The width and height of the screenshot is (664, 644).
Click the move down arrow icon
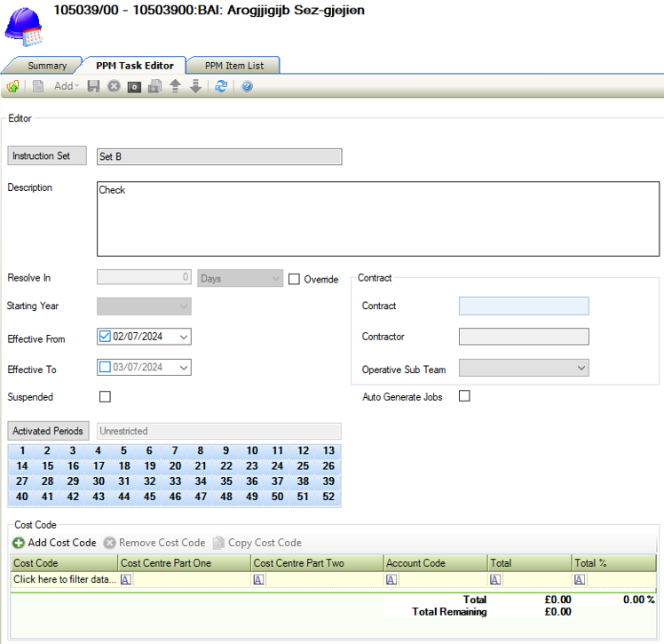coord(195,86)
